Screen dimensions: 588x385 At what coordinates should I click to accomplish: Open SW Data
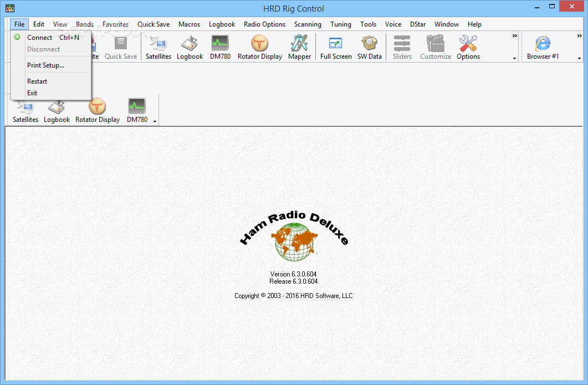point(370,47)
